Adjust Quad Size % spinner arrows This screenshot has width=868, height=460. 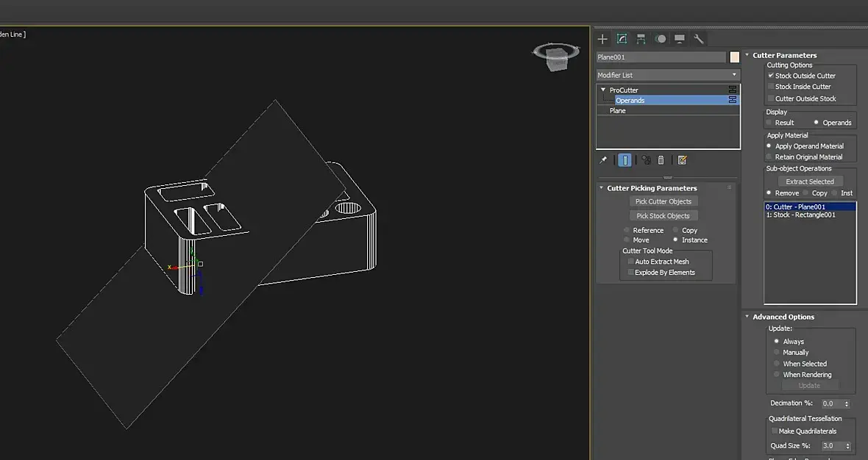[x=847, y=445]
